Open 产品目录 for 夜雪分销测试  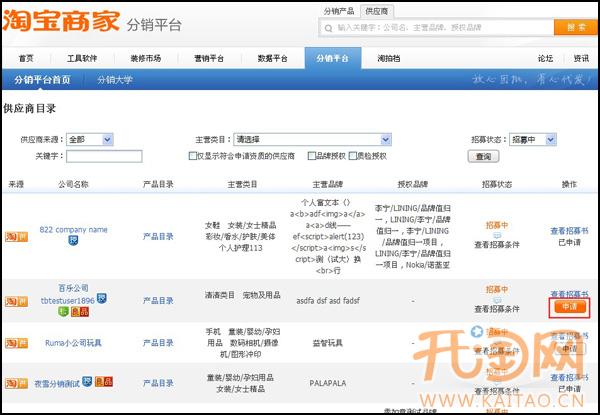pyautogui.click(x=158, y=383)
